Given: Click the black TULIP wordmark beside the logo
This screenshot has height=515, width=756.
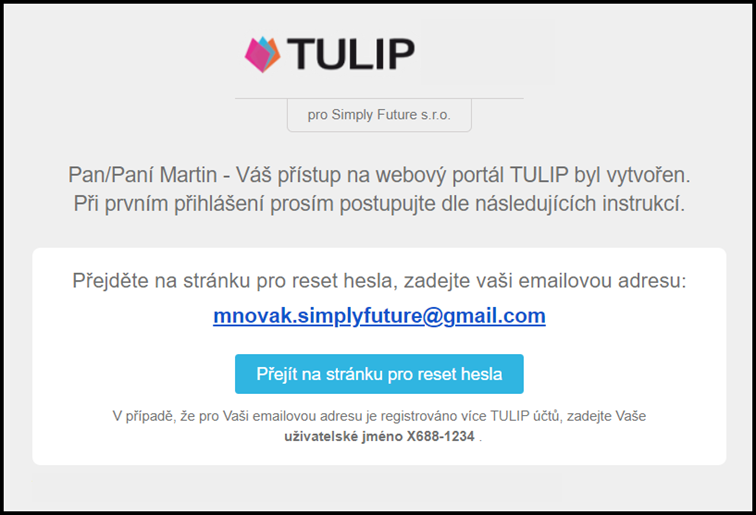Looking at the screenshot, I should [x=350, y=54].
